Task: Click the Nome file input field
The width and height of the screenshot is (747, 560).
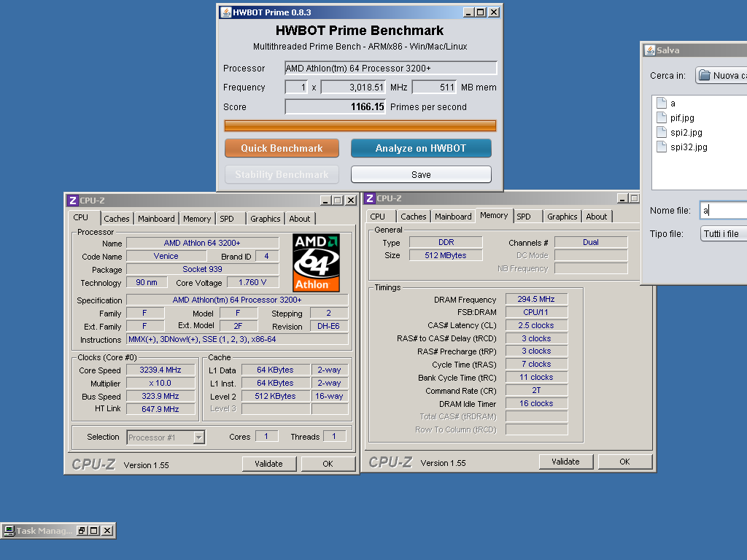Action: (x=723, y=211)
